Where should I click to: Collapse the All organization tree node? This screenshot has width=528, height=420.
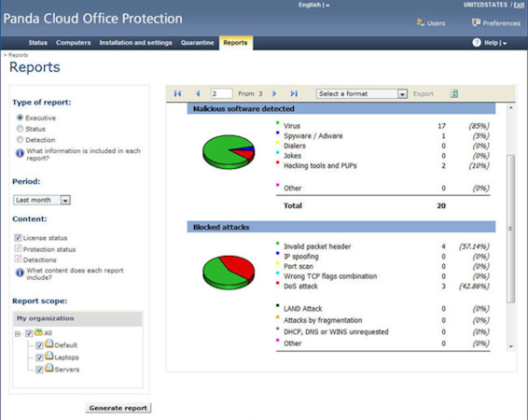[18, 334]
